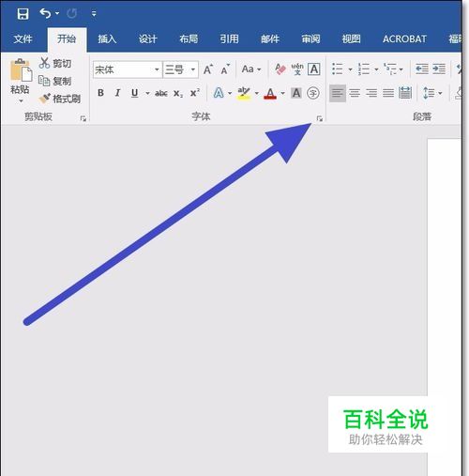The image size is (469, 476).
Task: Open the font name dropdown arrow
Action: (x=157, y=69)
